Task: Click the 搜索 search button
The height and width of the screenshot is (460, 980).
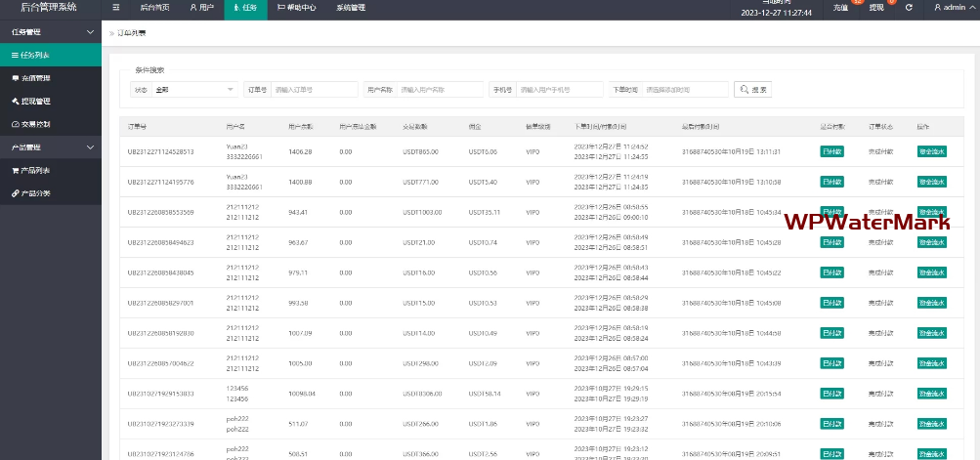Action: click(752, 90)
